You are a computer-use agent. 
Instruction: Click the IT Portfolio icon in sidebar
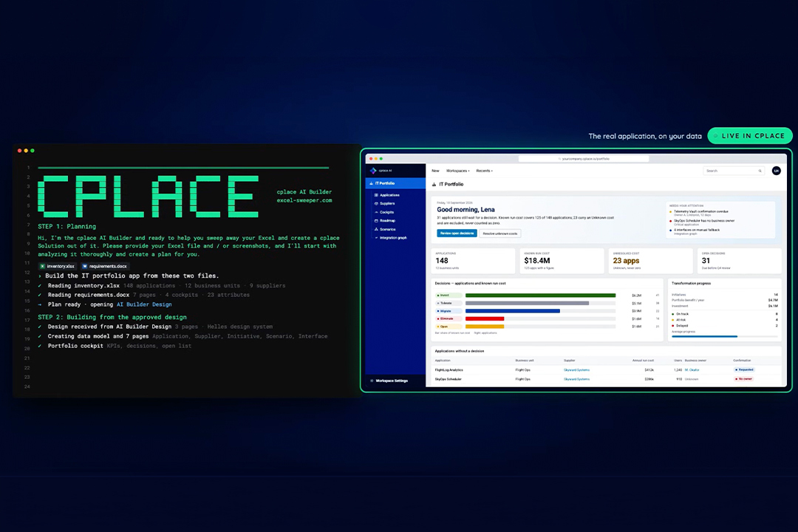tap(371, 183)
